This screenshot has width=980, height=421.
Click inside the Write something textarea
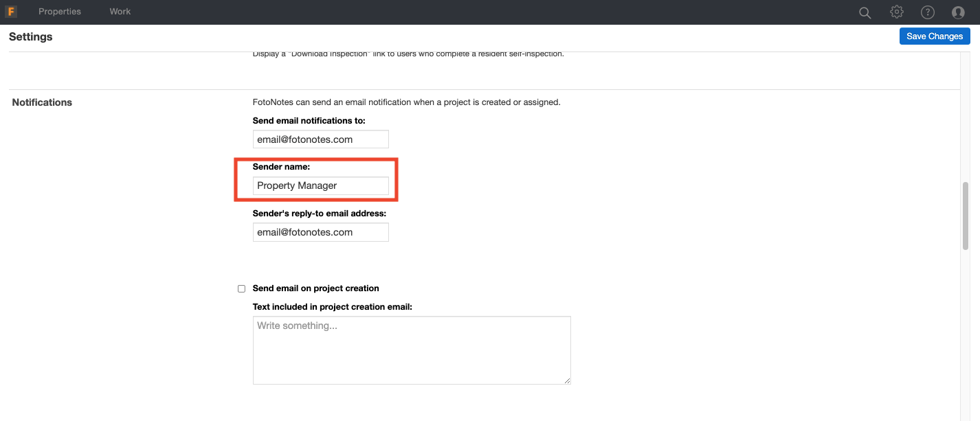click(x=411, y=349)
